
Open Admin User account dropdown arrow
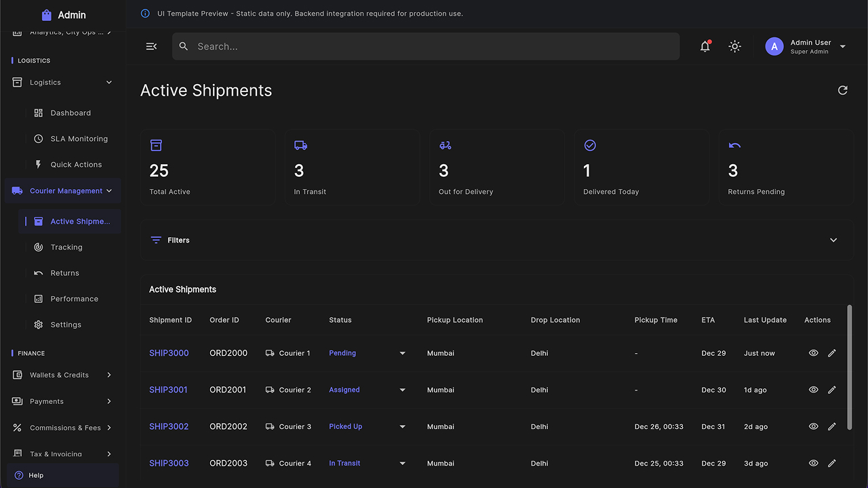pyautogui.click(x=843, y=47)
